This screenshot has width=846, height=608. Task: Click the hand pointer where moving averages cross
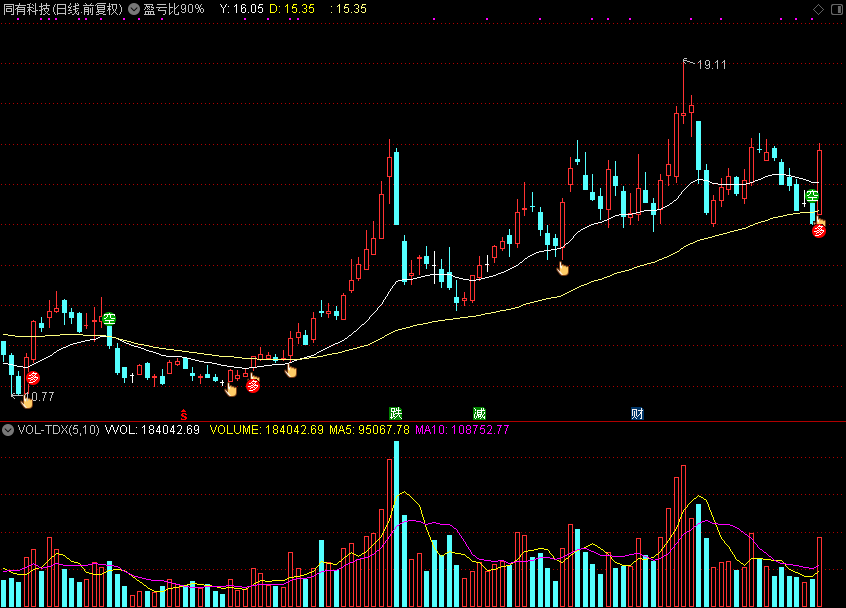point(290,370)
